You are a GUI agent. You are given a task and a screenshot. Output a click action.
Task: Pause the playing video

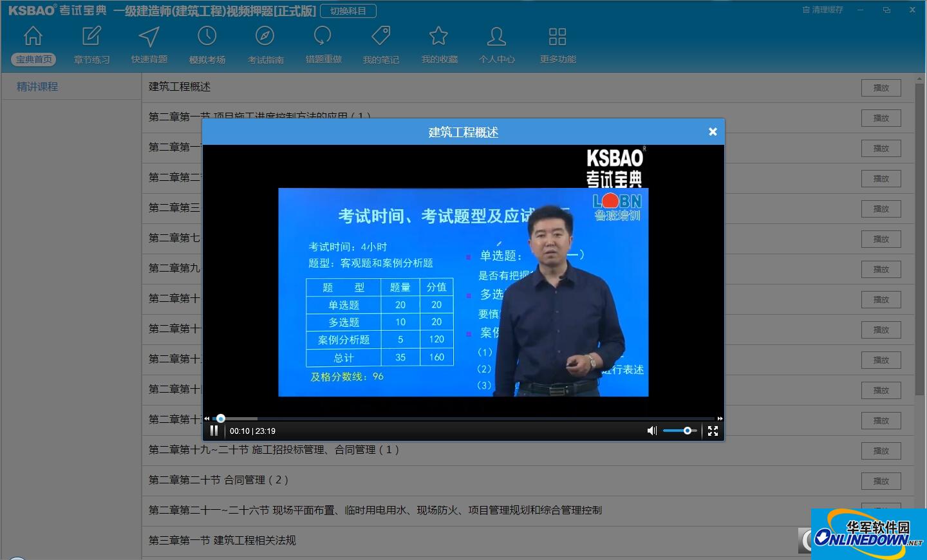point(214,430)
